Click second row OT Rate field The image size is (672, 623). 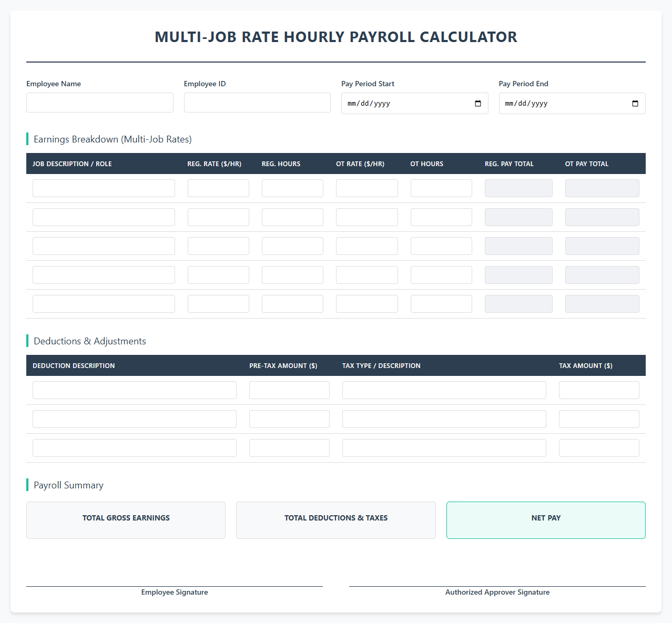367,217
